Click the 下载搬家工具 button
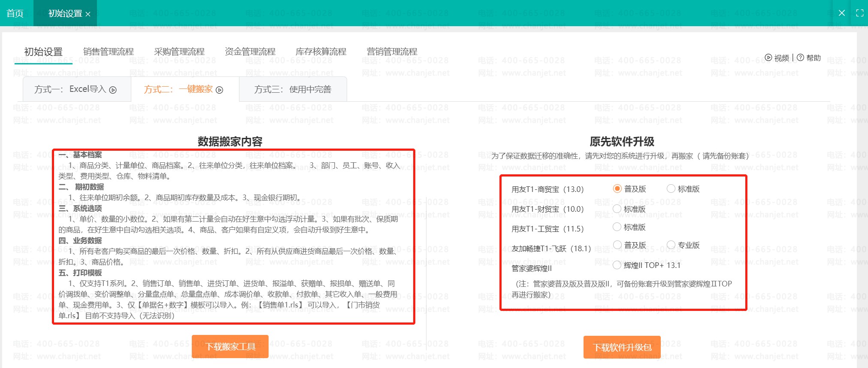This screenshot has height=368, width=868. click(230, 347)
